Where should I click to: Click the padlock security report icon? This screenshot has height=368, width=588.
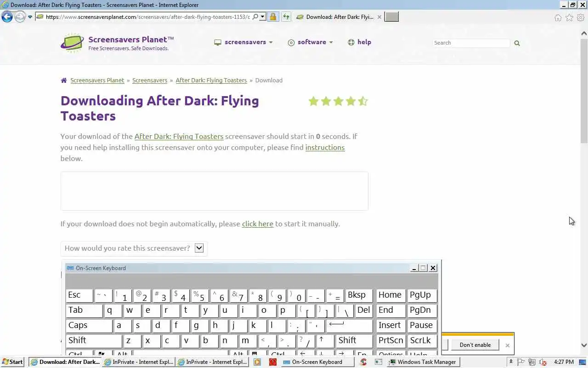point(273,17)
